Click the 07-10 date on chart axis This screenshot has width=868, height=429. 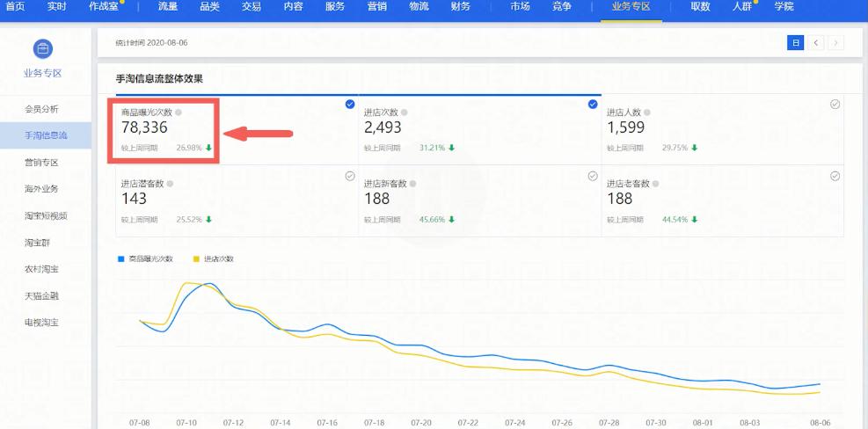point(186,422)
